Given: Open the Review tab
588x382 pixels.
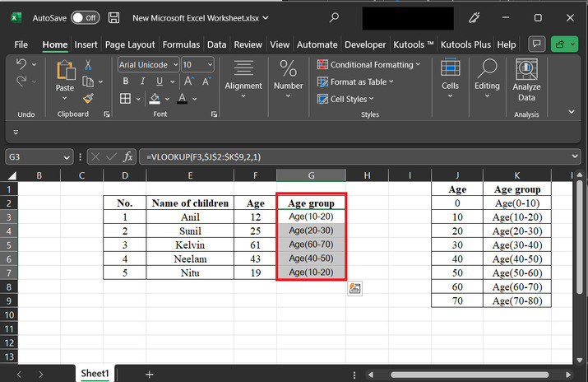Looking at the screenshot, I should point(248,44).
